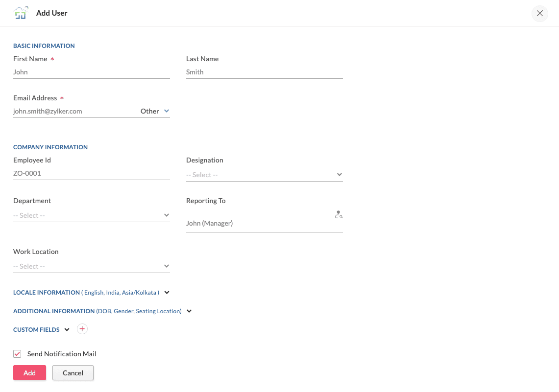Focus the Email Address input field

[x=73, y=111]
